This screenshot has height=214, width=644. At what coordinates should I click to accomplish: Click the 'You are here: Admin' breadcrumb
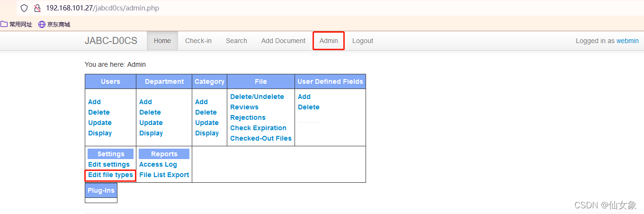(x=115, y=64)
